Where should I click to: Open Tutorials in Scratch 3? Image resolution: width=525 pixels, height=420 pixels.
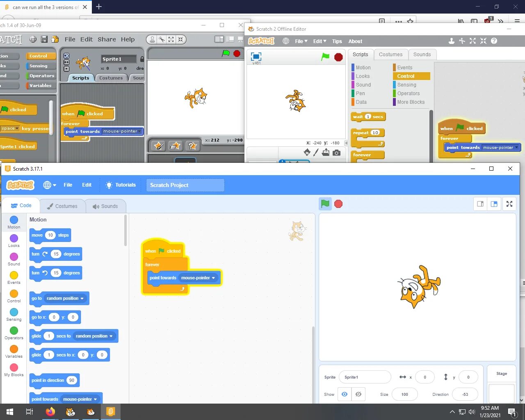click(121, 185)
